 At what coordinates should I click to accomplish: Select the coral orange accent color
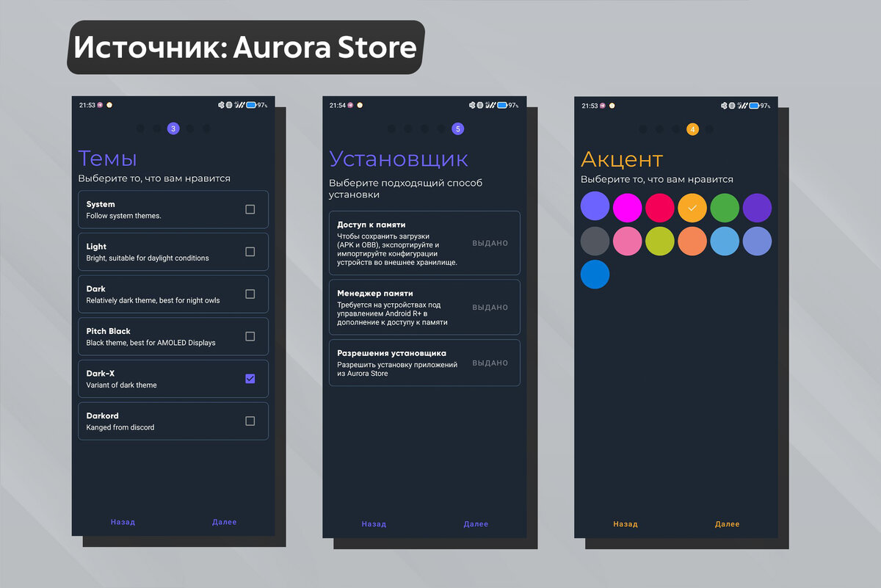click(692, 241)
